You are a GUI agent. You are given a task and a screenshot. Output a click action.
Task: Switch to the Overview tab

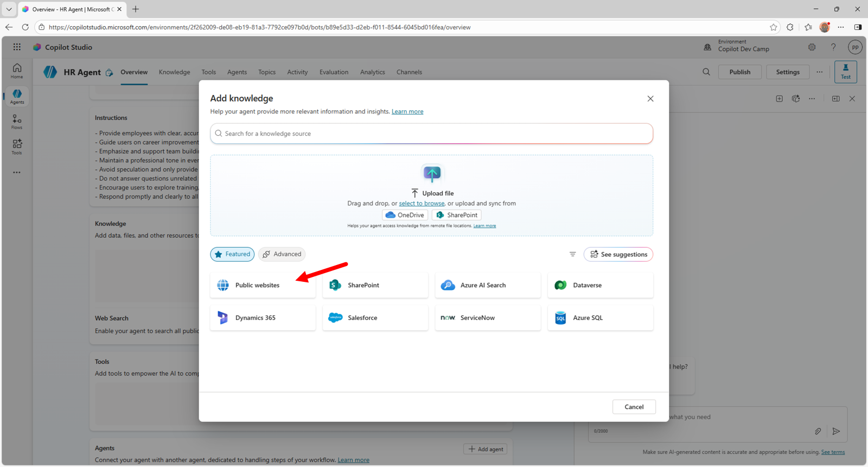tap(134, 72)
